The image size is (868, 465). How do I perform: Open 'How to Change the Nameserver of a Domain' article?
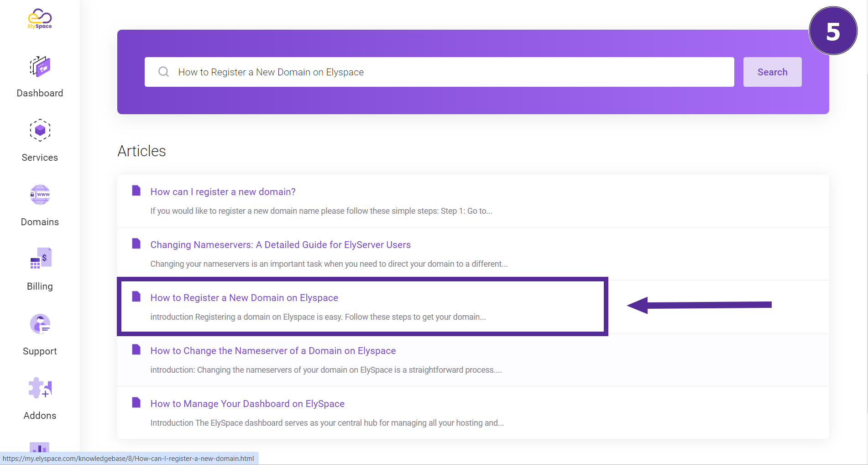pyautogui.click(x=273, y=351)
